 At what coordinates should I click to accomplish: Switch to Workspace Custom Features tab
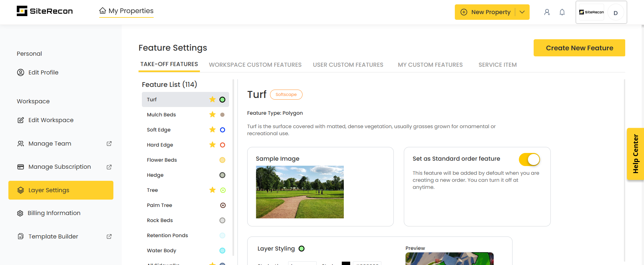click(x=255, y=65)
